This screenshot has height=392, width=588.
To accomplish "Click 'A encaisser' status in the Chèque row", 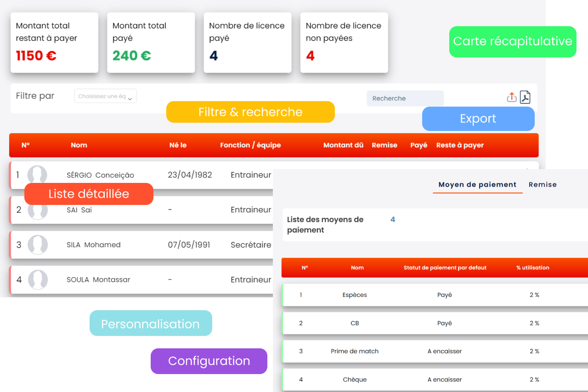I will coord(445,380).
